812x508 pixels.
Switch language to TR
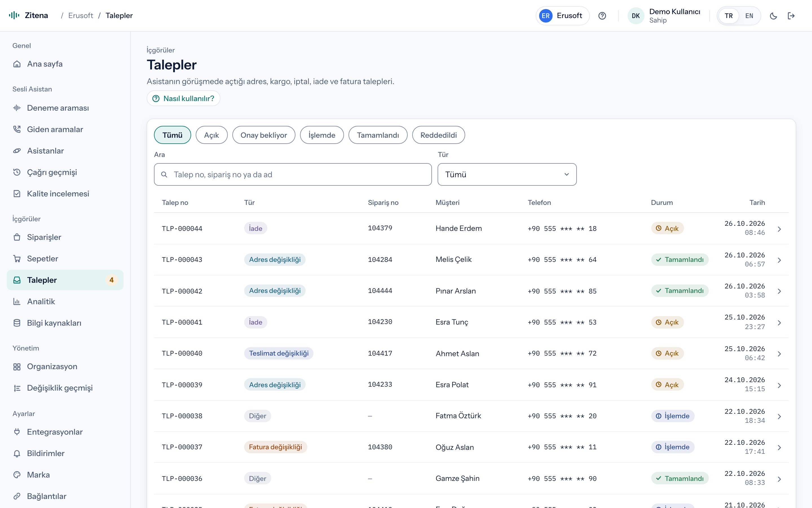(729, 16)
